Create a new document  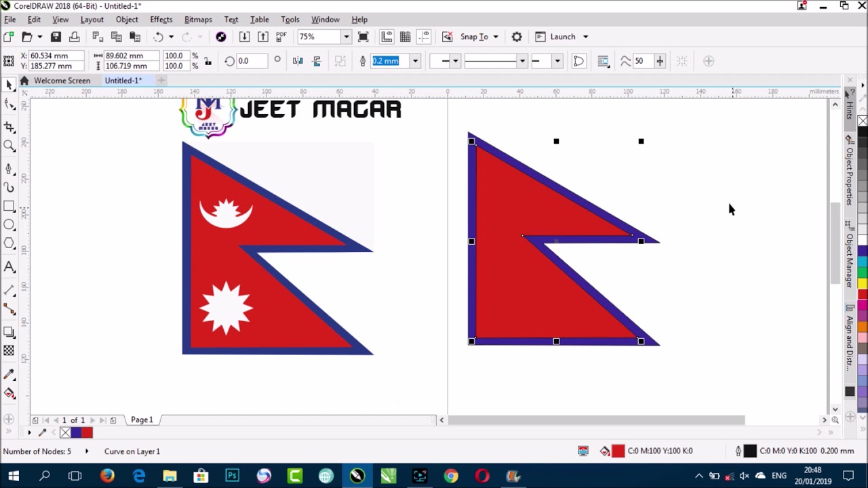(x=9, y=37)
